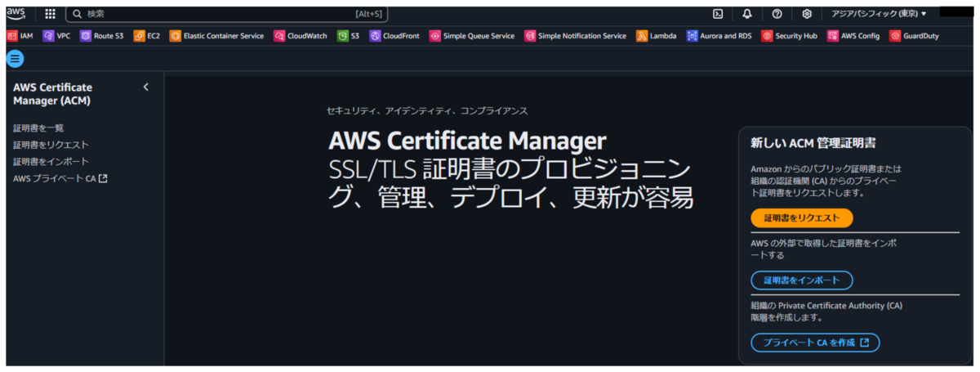The width and height of the screenshot is (980, 372).
Task: Toggle the blue hamburger navigation menu button
Action: click(16, 59)
